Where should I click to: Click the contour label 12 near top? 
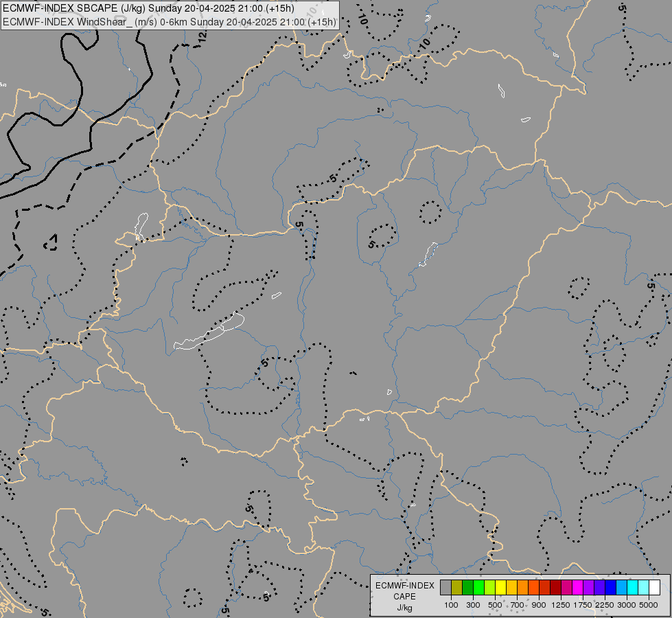[x=202, y=35]
